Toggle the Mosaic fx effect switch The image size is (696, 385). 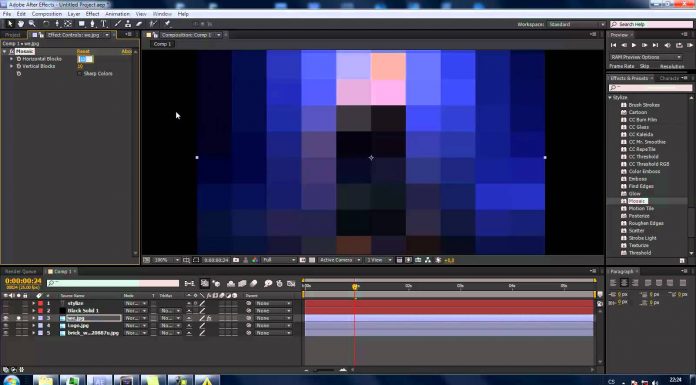pos(11,52)
